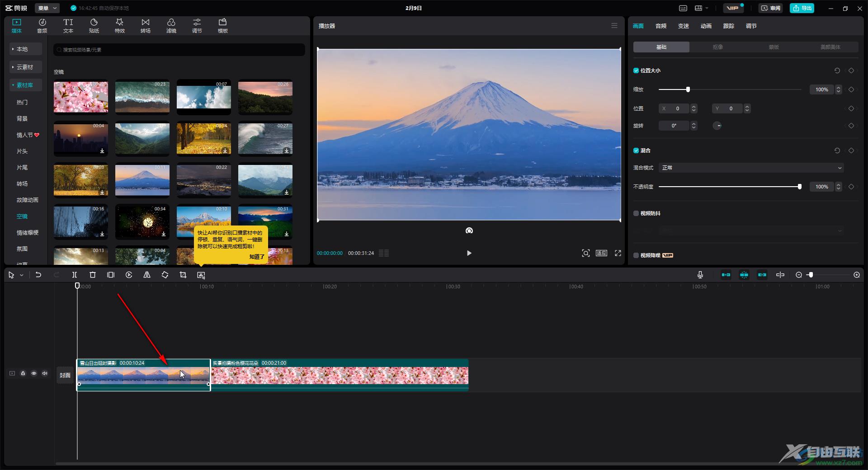Click the 封面 cover button
The height and width of the screenshot is (470, 868).
(x=65, y=375)
